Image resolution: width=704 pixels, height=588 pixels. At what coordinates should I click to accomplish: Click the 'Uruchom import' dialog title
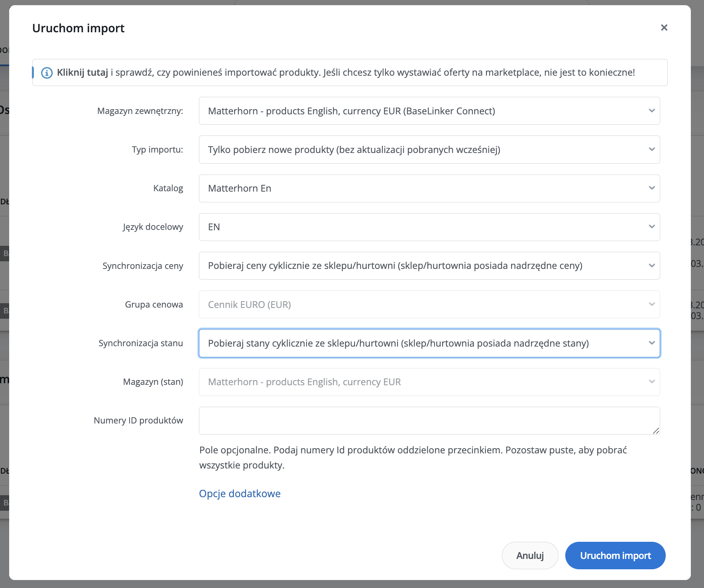[79, 28]
